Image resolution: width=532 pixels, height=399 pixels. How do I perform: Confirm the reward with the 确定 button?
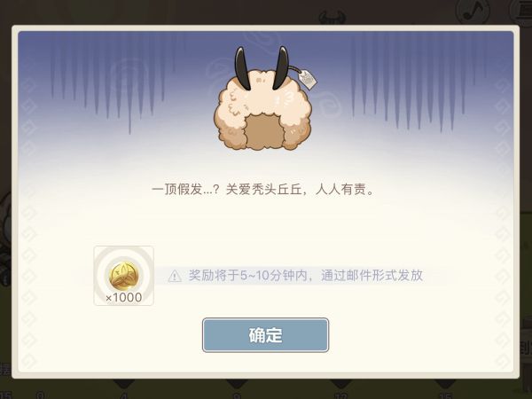(265, 335)
